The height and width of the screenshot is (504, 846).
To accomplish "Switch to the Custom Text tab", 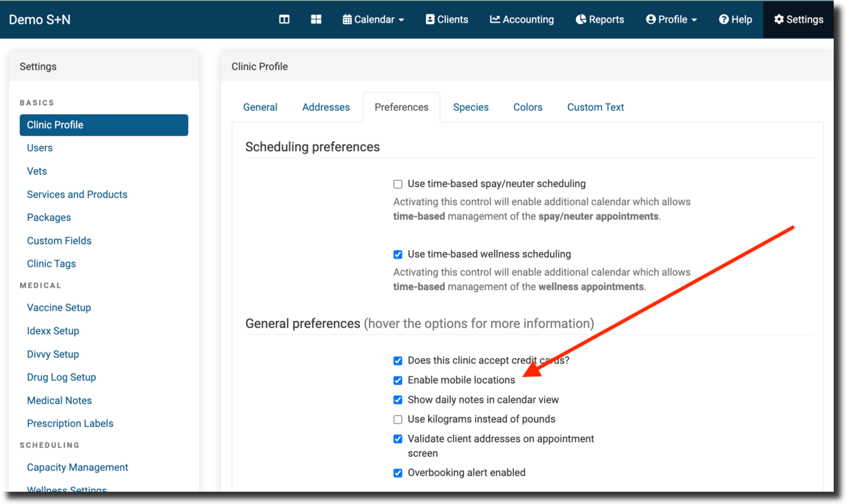I will (595, 107).
